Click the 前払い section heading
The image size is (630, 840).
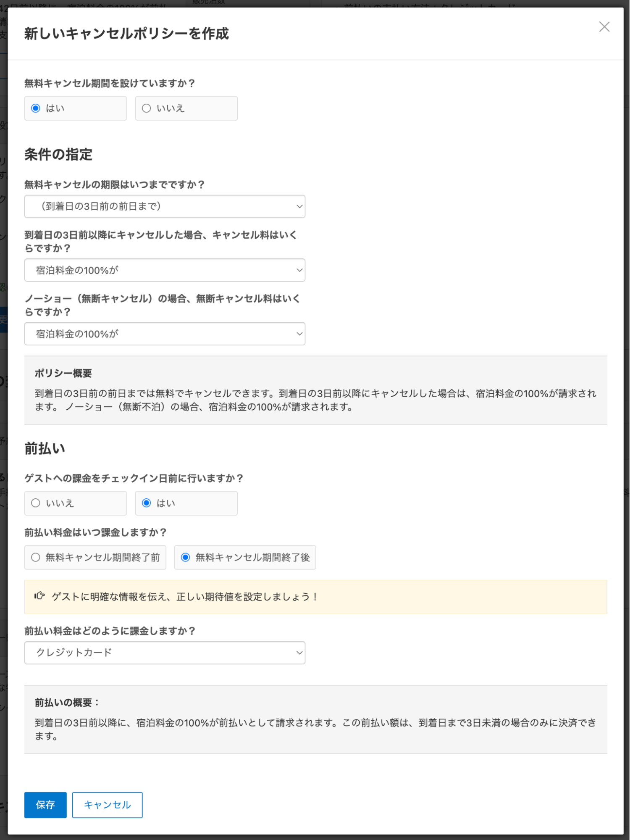[45, 448]
